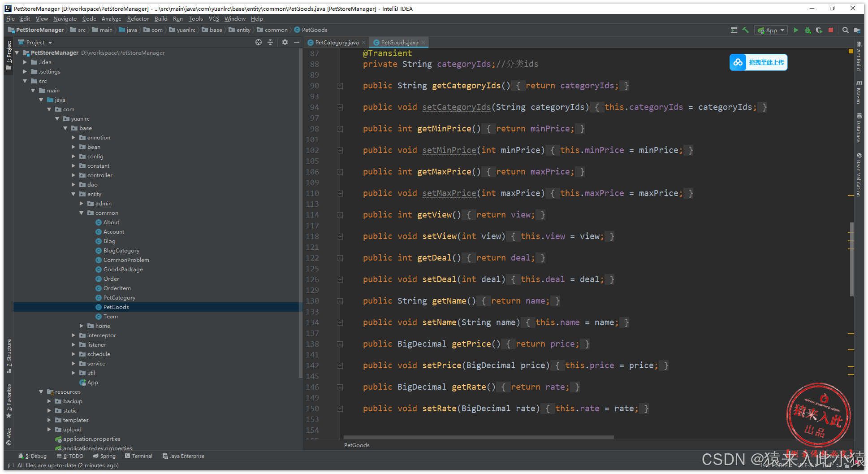The height and width of the screenshot is (474, 868).
Task: Switch to PetCategory.java tab
Action: tap(337, 42)
